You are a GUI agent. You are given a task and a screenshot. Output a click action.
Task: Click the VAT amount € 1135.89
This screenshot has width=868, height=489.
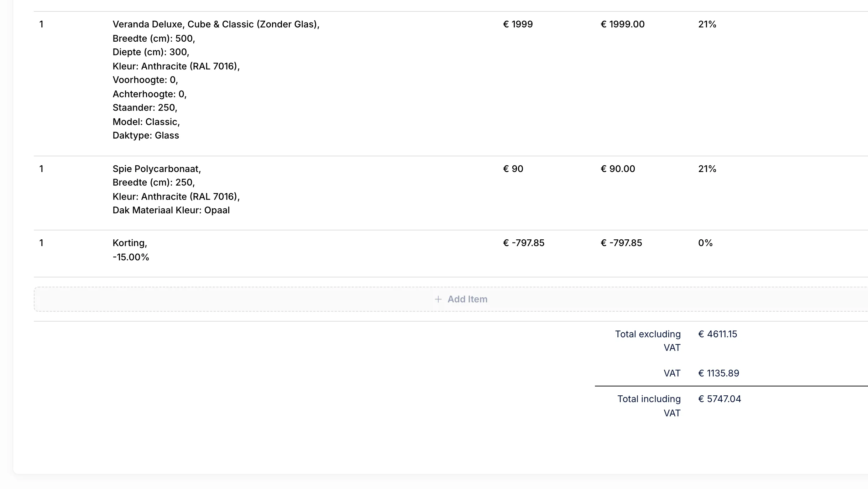click(719, 373)
